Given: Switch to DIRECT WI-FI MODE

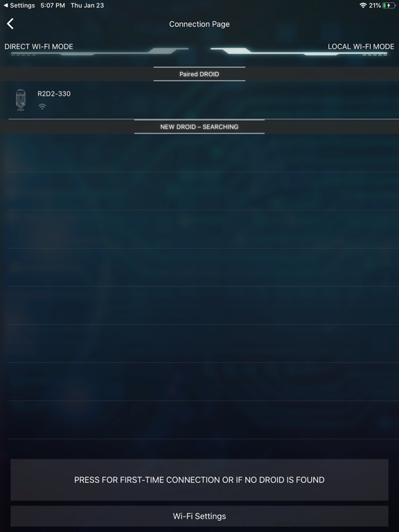Looking at the screenshot, I should [39, 46].
